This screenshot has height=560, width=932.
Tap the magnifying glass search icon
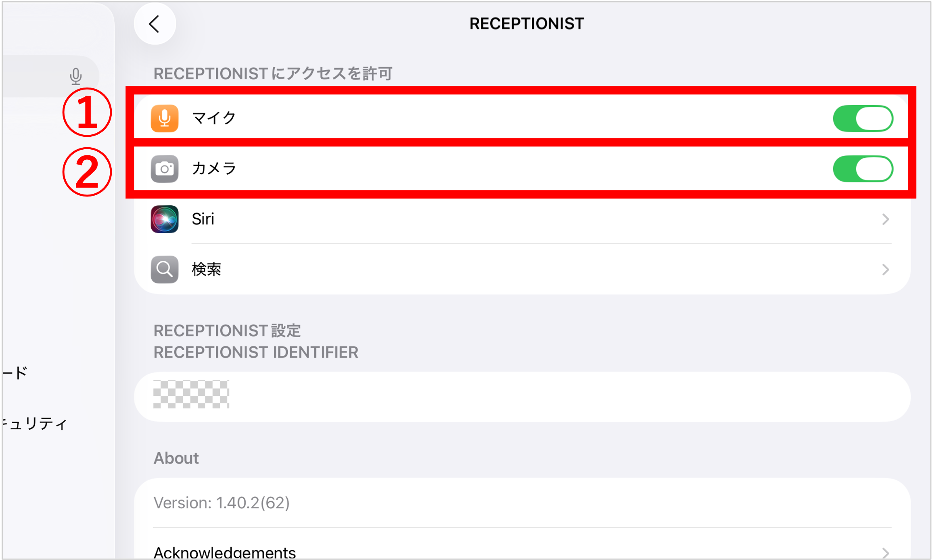(165, 269)
